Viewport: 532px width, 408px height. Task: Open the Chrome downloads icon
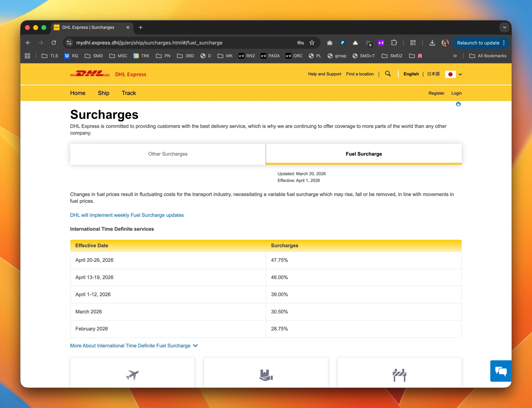click(432, 43)
